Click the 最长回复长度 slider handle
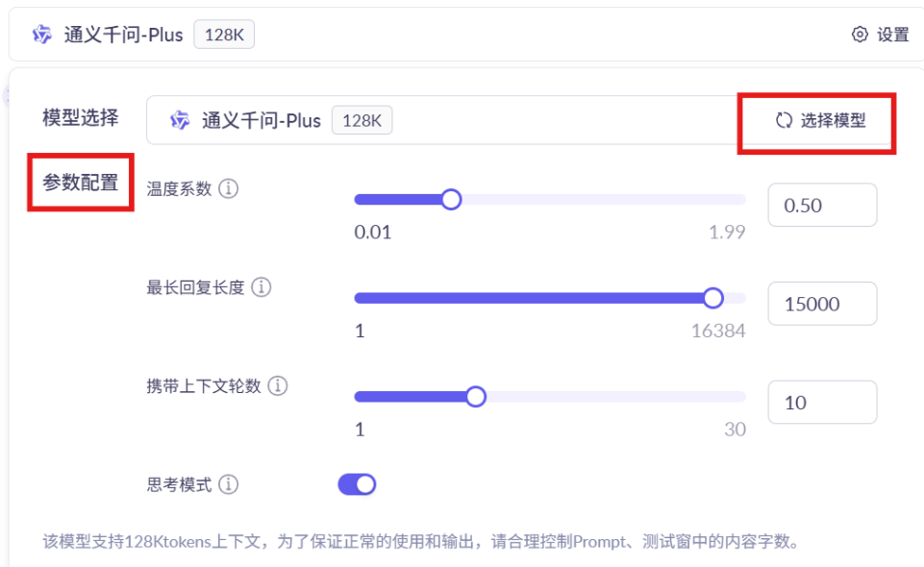924x567 pixels. click(713, 298)
